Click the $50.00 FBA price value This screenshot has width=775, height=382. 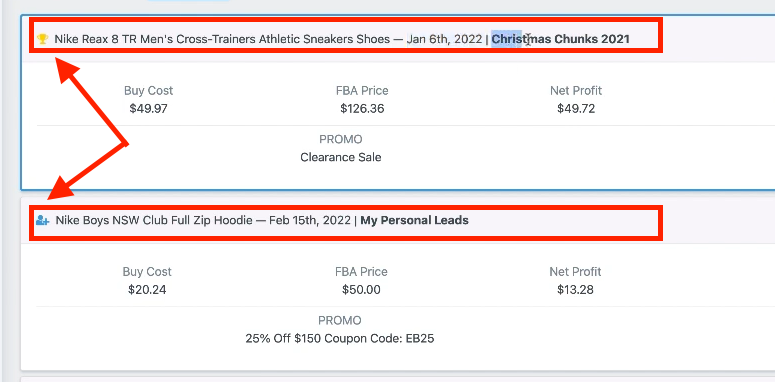click(361, 290)
